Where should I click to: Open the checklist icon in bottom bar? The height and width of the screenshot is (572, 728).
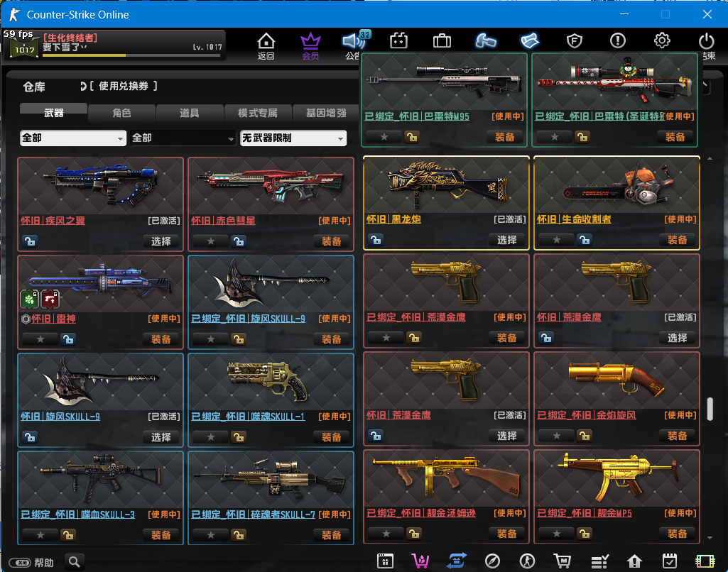click(x=599, y=561)
